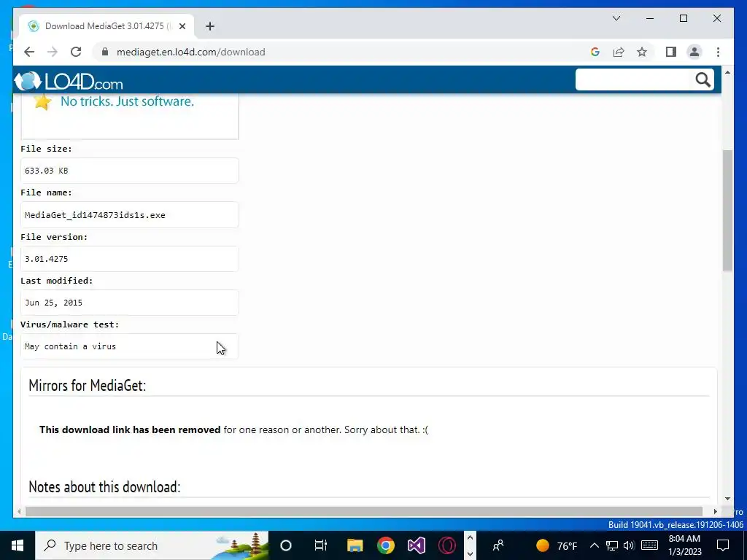Viewport: 747px width, 560px height.
Task: Click the LO4D magnifier search button
Action: [x=703, y=79]
